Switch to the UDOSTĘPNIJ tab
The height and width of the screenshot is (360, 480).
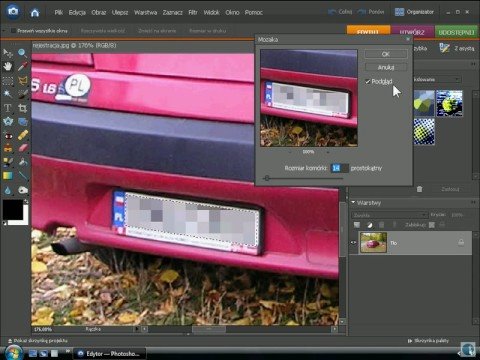(456, 32)
